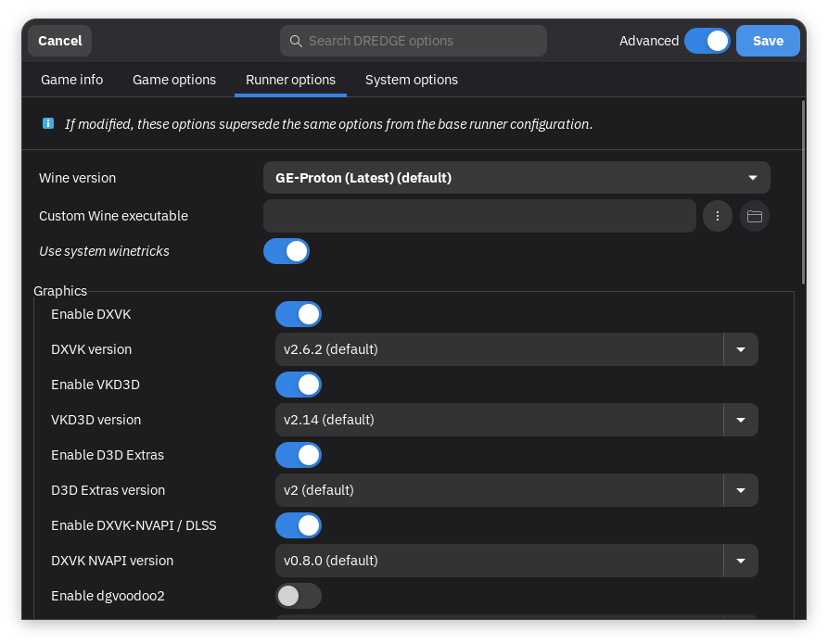Open the D3D Extras version dropdown arrow
This screenshot has height=644, width=828.
click(741, 490)
